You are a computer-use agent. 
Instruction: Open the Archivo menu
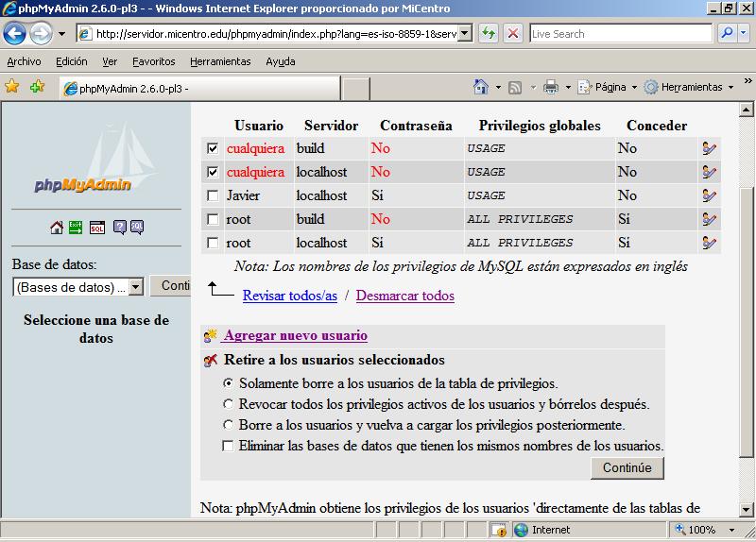24,61
